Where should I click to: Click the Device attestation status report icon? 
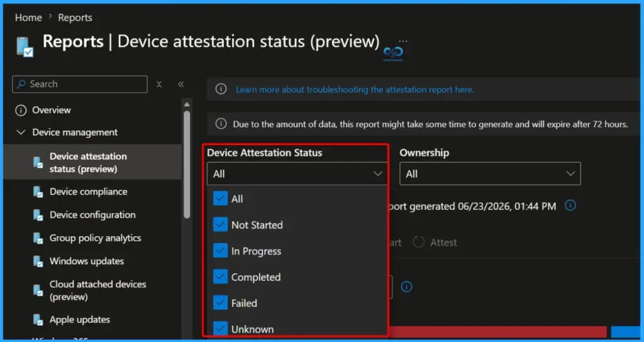38,163
